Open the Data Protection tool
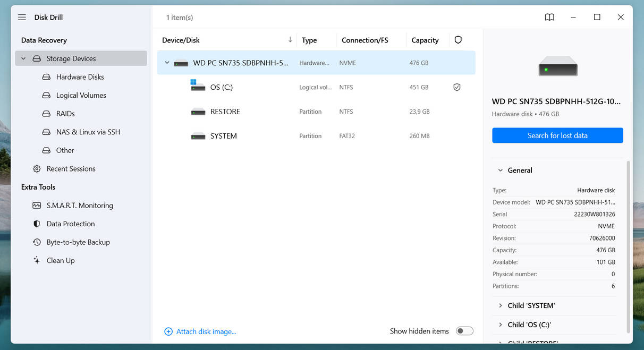644x350 pixels. [71, 224]
